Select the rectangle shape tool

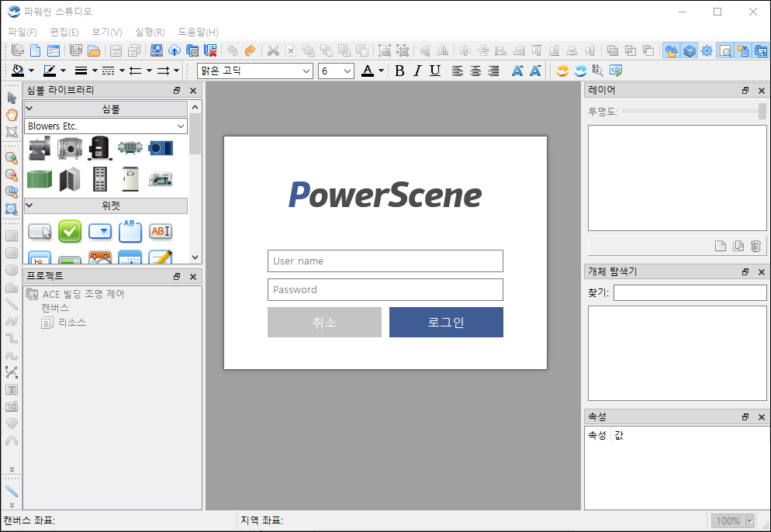[x=12, y=236]
